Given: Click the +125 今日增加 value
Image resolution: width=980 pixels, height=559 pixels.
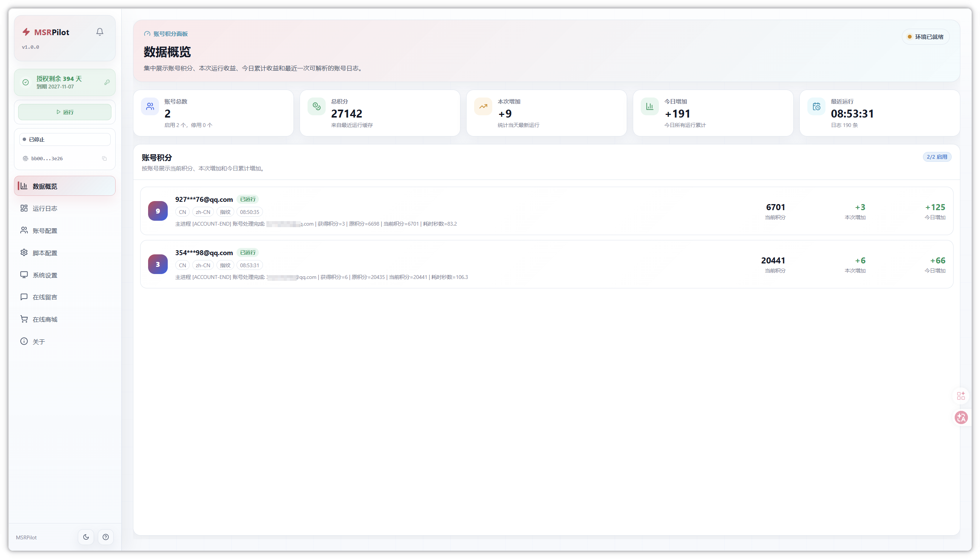Looking at the screenshot, I should [x=935, y=207].
